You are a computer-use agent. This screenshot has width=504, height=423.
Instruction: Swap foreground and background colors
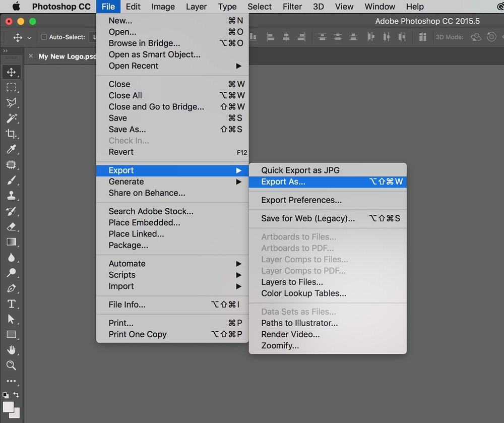[16, 394]
